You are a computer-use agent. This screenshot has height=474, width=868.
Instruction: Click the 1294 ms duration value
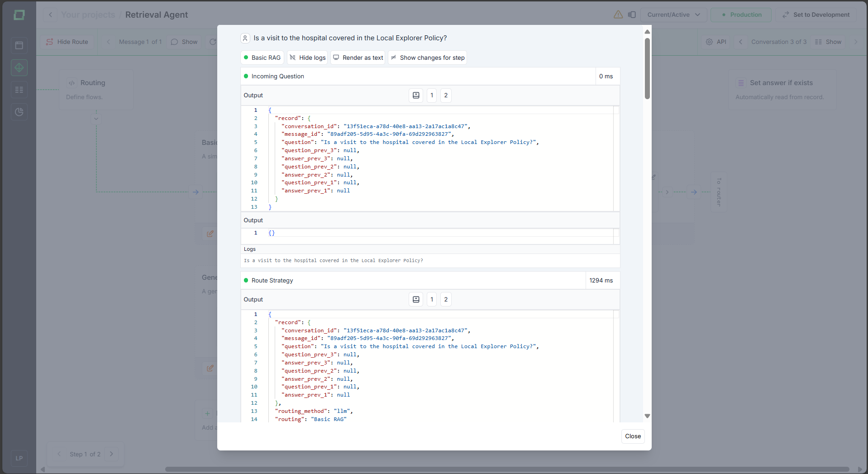(601, 280)
